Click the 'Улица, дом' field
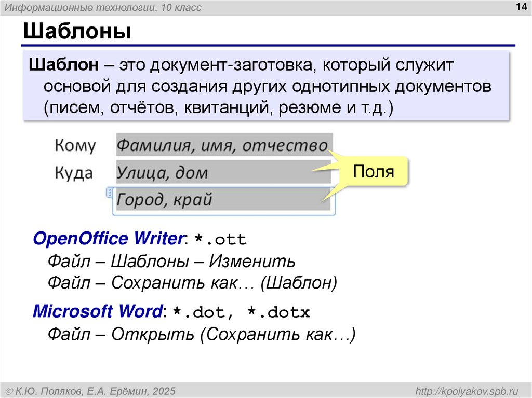Viewport: 532px width, 398px height. 223,172
